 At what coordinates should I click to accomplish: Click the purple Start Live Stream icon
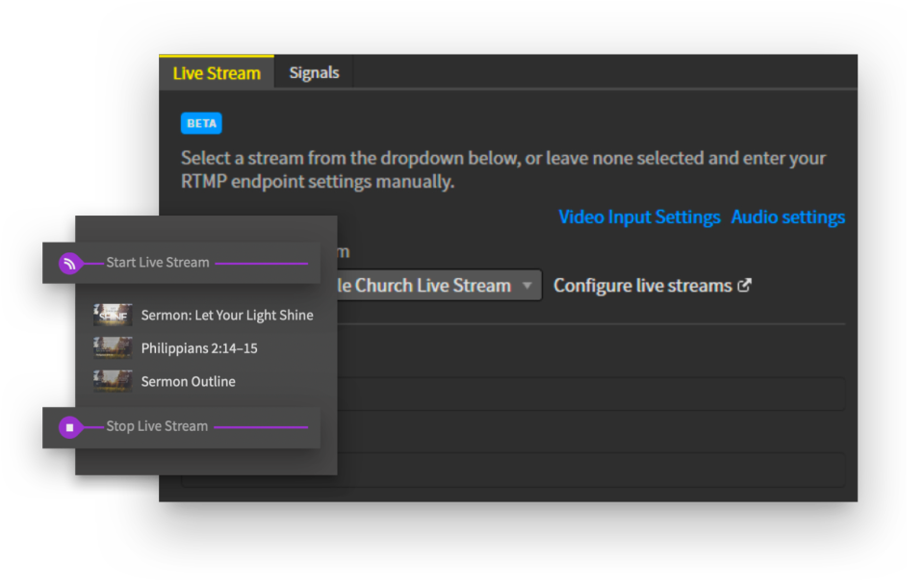pyautogui.click(x=69, y=263)
